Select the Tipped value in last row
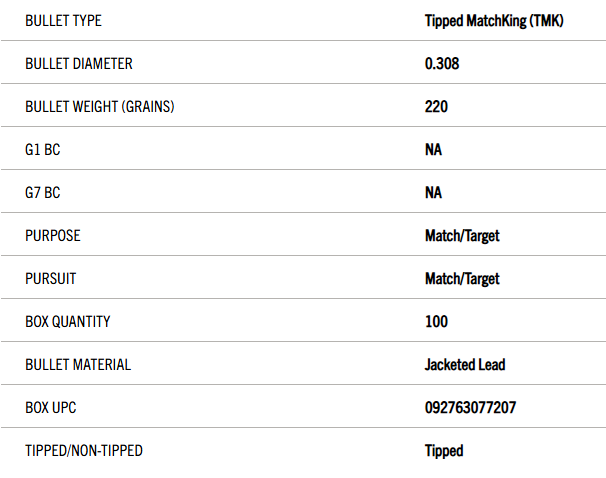Viewport: 606px width, 478px height. coord(444,451)
